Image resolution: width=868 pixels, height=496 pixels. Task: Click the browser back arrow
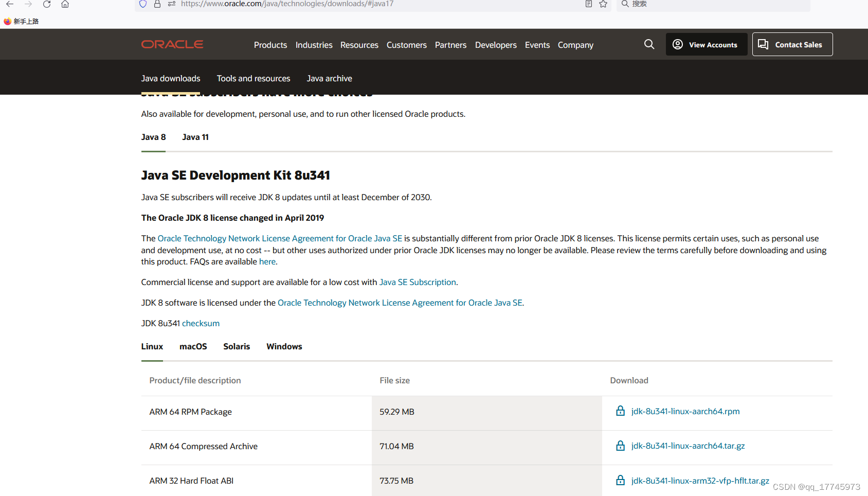coord(10,4)
